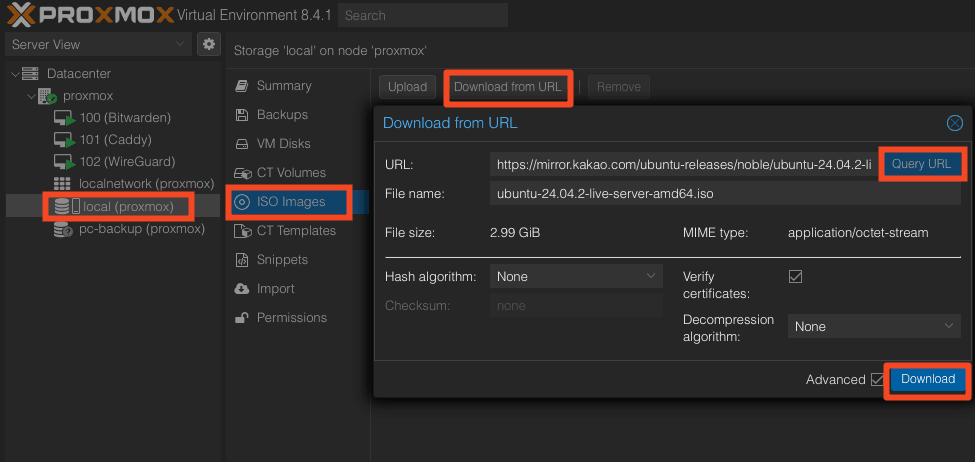Click the VM icon of 101 (Caddy)
The height and width of the screenshot is (462, 975).
[64, 140]
